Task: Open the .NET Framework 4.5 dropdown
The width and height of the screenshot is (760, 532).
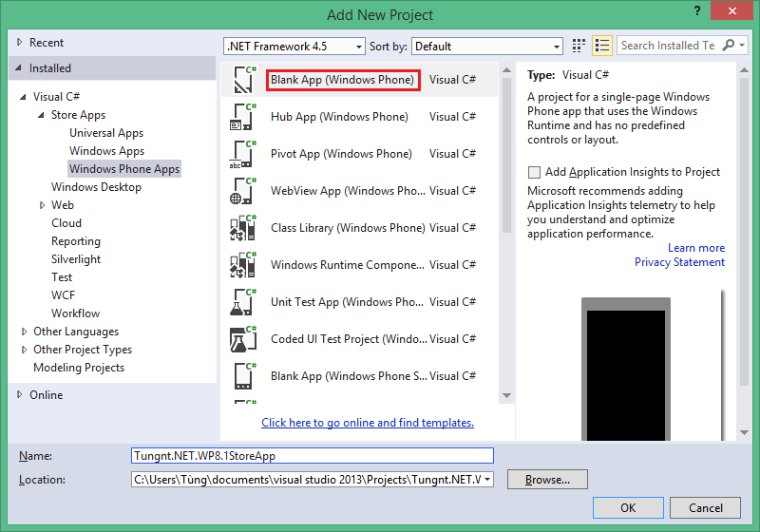Action: [294, 47]
